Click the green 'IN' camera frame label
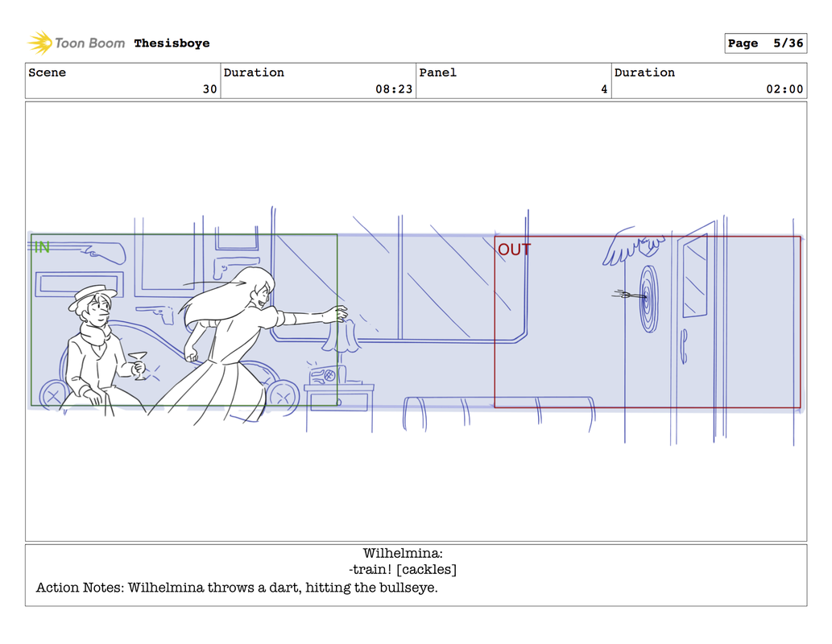Screen dimensions: 832x644 click(42, 247)
